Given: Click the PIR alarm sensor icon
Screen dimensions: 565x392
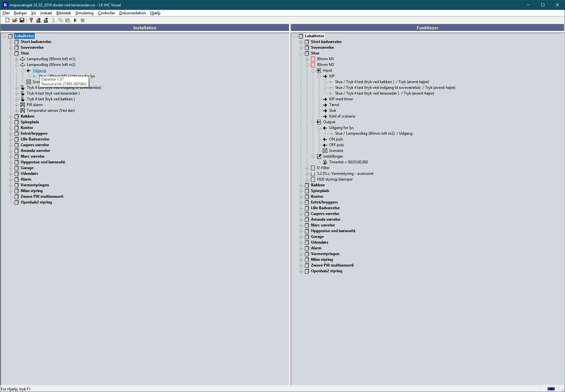Looking at the screenshot, I should (x=23, y=105).
